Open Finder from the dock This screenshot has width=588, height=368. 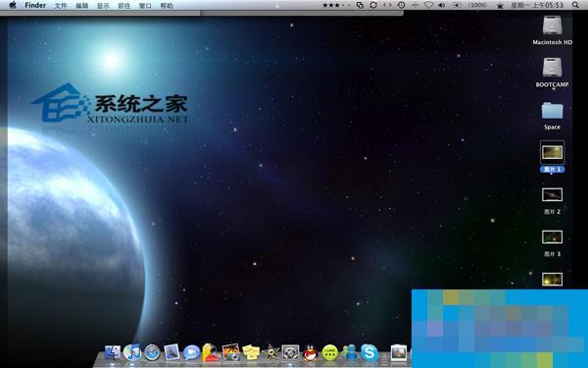[x=113, y=352]
